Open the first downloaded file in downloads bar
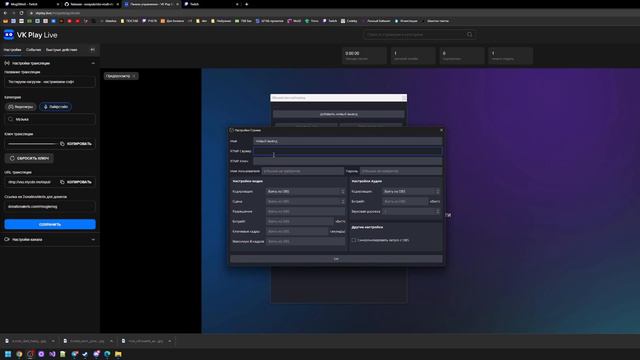The height and width of the screenshot is (360, 640). [x=27, y=341]
